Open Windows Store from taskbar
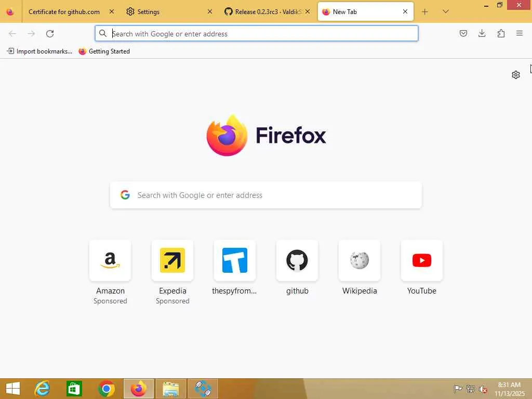This screenshot has height=399, width=532. point(74,389)
